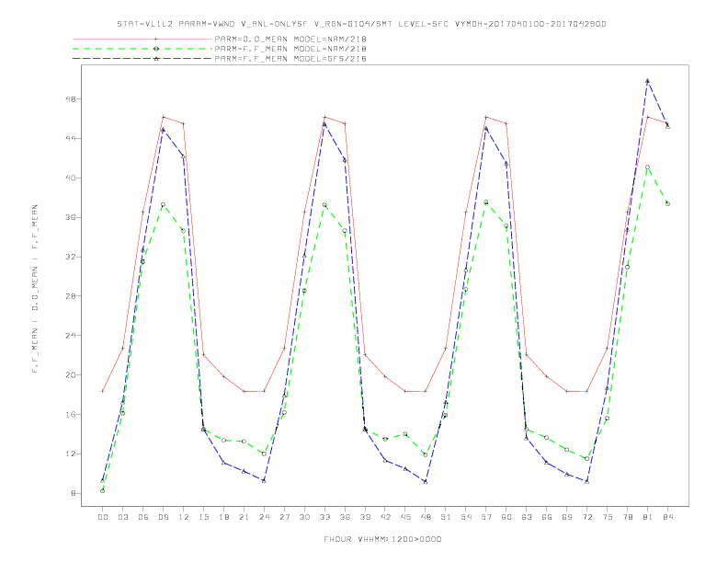Viewport: 728px width, 563px height.
Task: Click x-axis forecast hour label 24
Action: [x=264, y=517]
